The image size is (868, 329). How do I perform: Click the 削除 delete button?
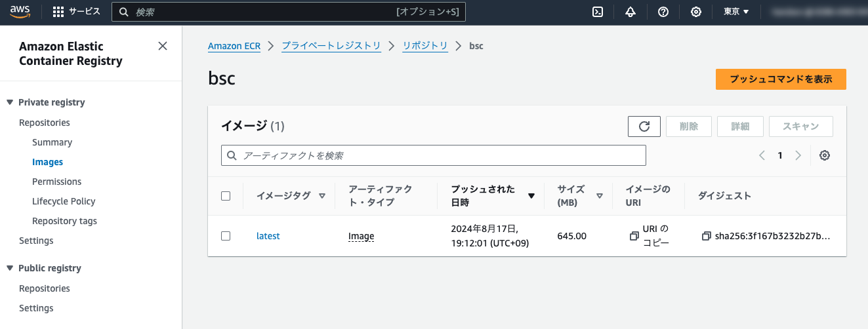(689, 126)
